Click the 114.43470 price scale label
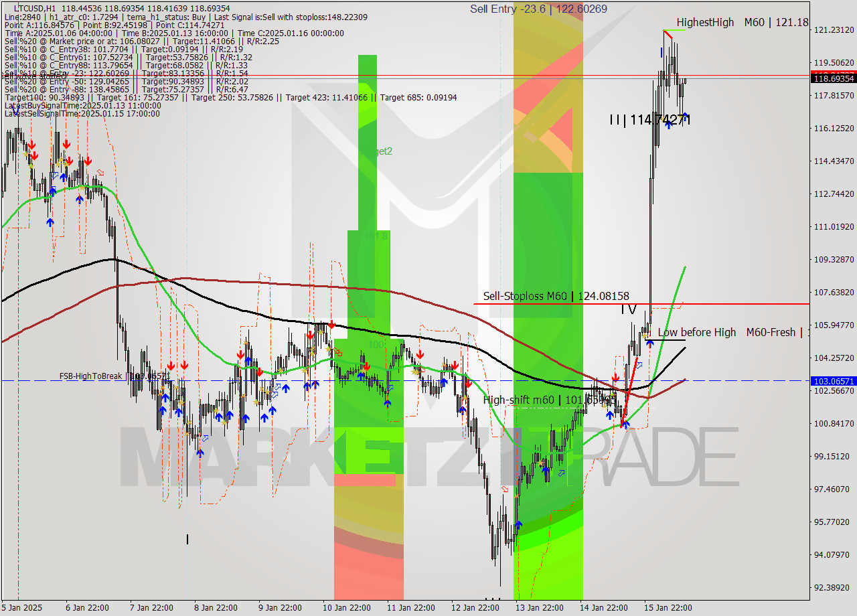Image resolution: width=857 pixels, height=616 pixels. click(x=833, y=161)
